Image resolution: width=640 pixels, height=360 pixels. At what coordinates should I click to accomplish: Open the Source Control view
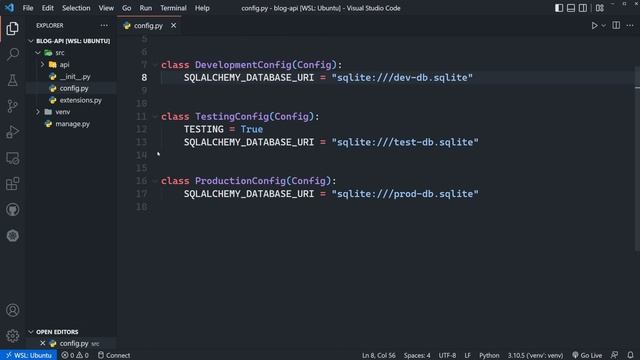(13, 106)
